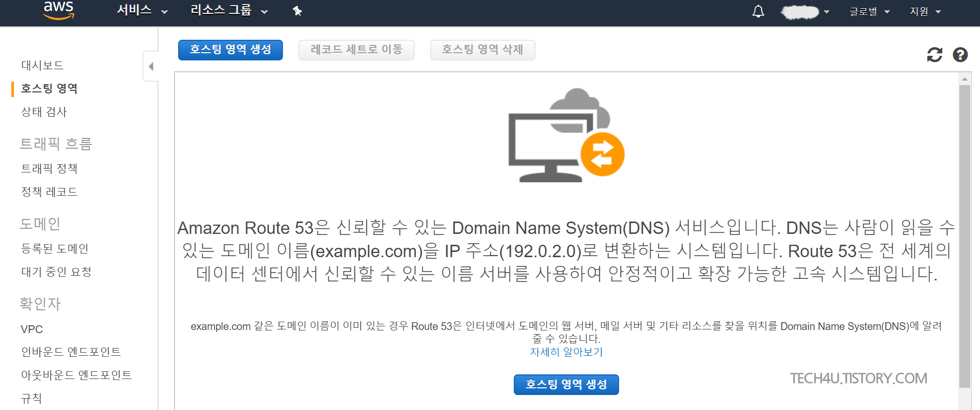Refresh the hosted zones list
The image size is (980, 410).
click(x=935, y=55)
